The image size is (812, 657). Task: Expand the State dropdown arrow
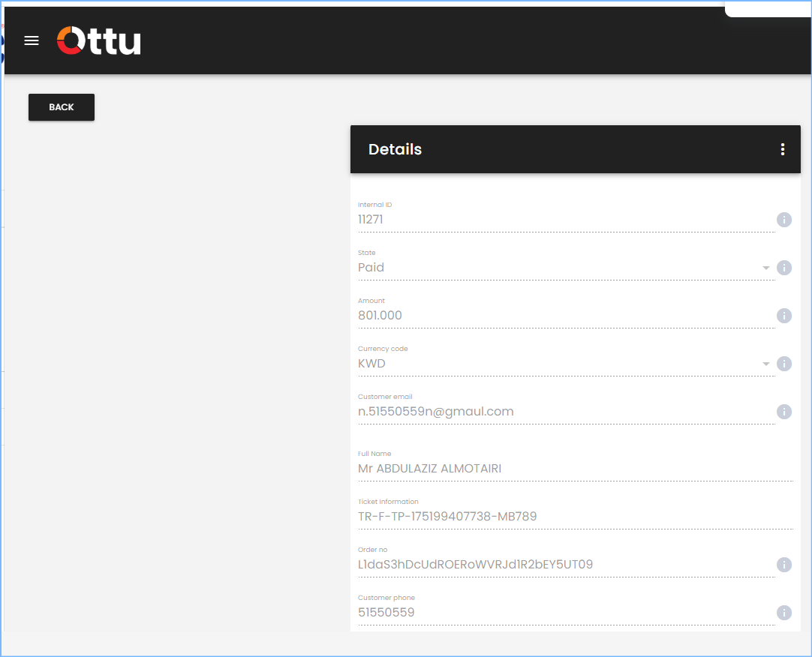click(766, 268)
